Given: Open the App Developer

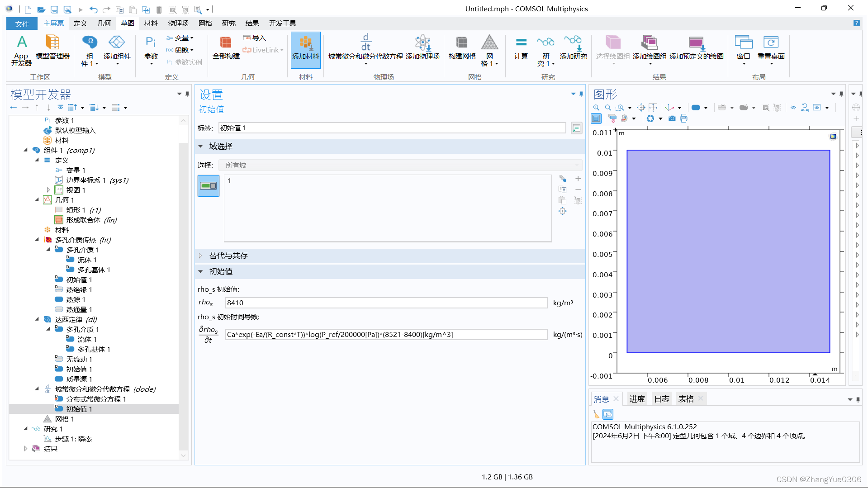Looking at the screenshot, I should [x=21, y=50].
